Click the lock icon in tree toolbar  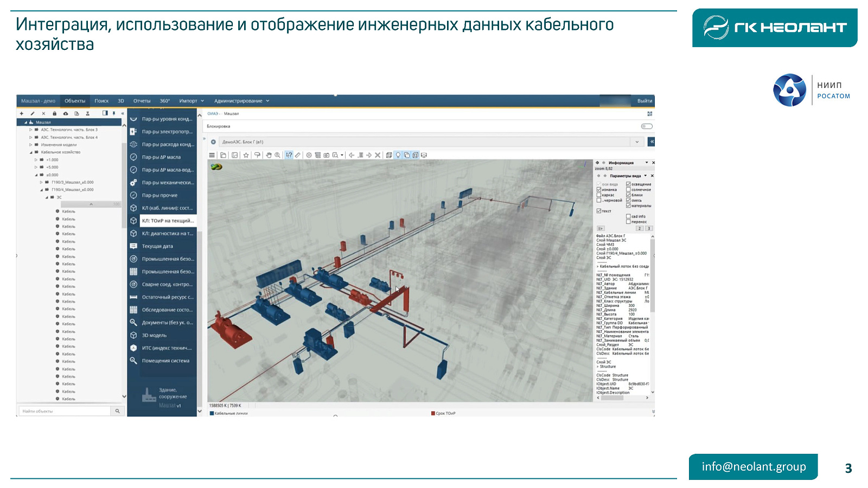coord(54,114)
